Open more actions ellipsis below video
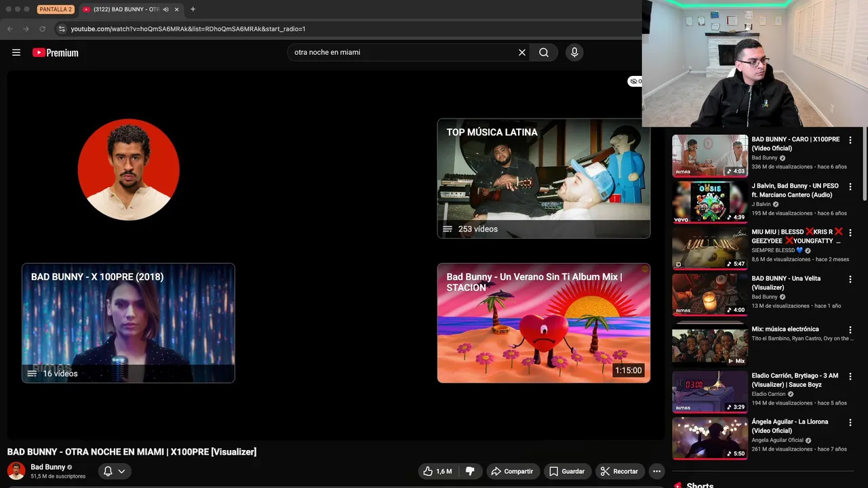This screenshot has width=868, height=488. (656, 471)
